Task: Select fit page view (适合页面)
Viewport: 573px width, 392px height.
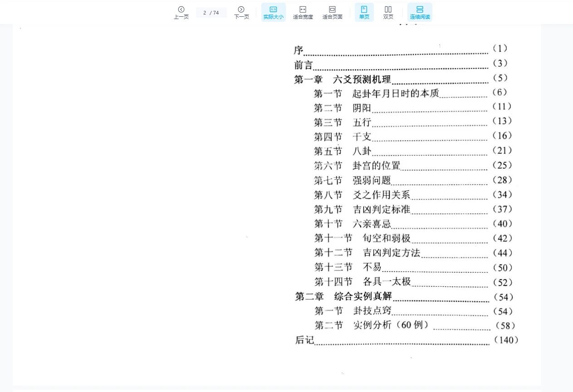Action: click(332, 13)
